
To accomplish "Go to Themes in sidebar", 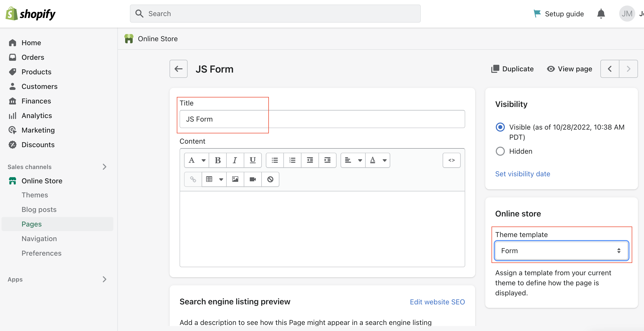I will [35, 195].
